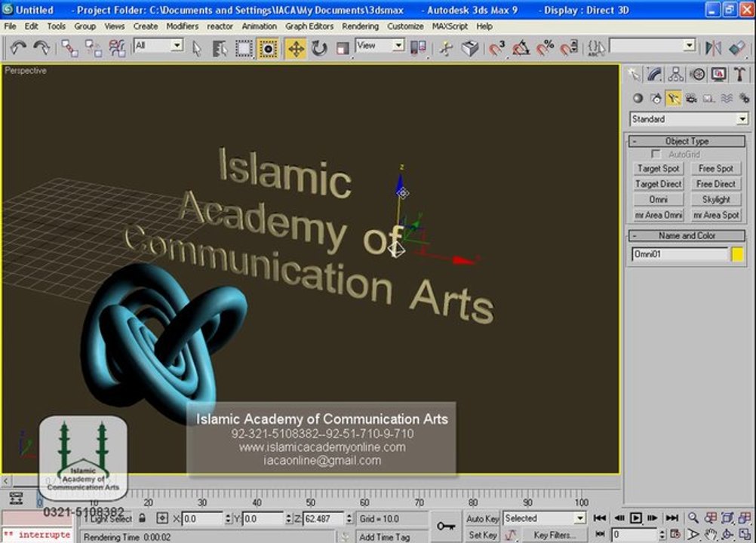
Task: Select Lights category icon
Action: click(673, 98)
